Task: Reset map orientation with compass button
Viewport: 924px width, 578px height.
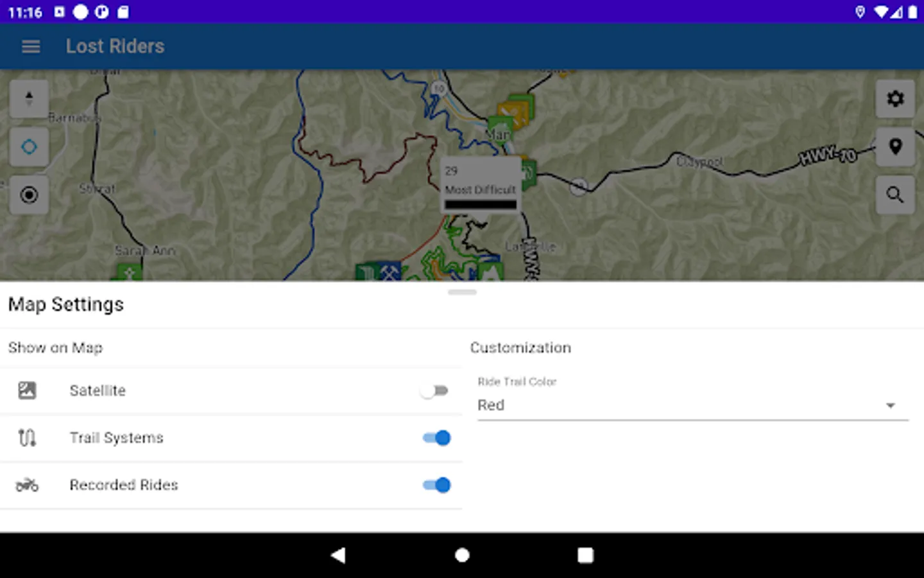Action: click(29, 99)
